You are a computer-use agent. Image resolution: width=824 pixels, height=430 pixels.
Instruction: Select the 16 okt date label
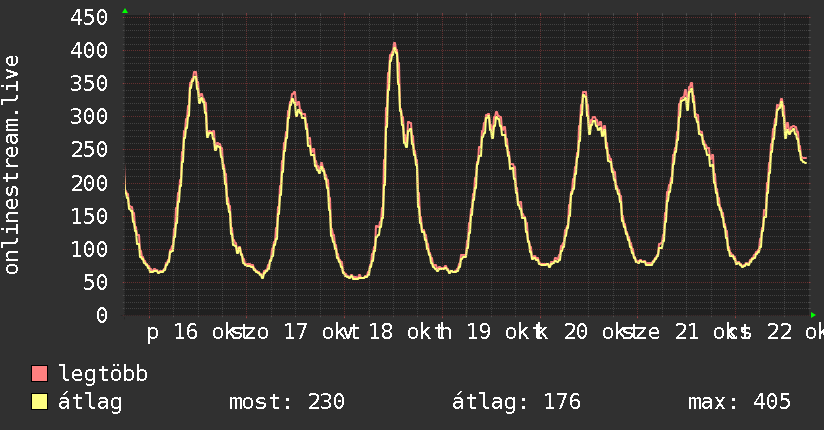click(206, 332)
